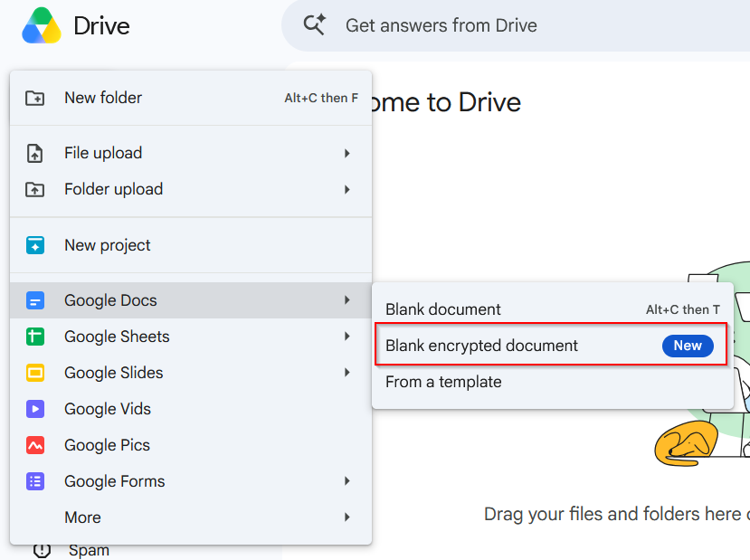This screenshot has width=750, height=560.
Task: Click the AI search sparkle icon
Action: [315, 24]
